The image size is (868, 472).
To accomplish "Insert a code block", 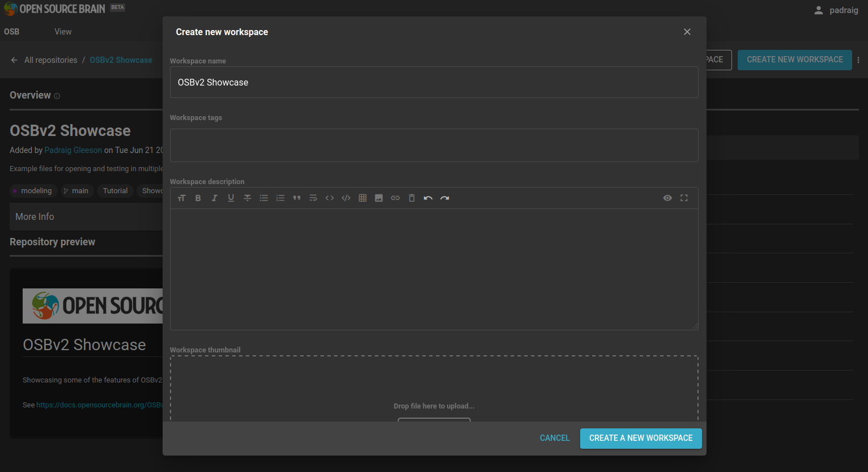I will click(x=346, y=198).
